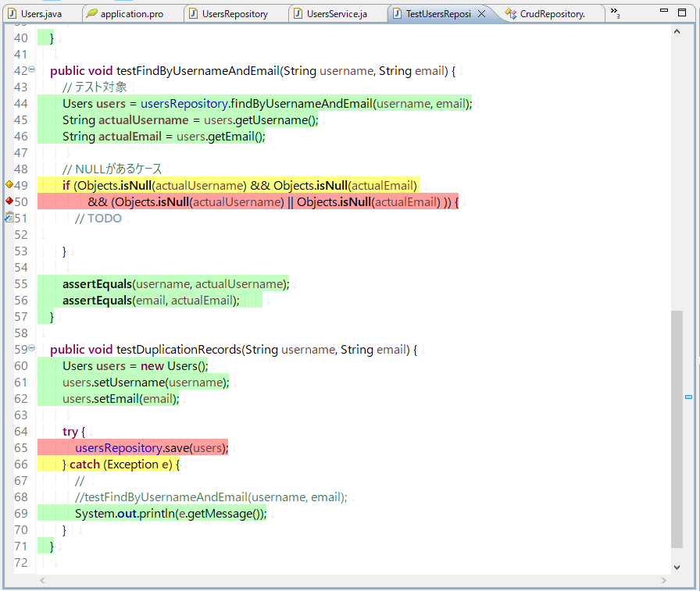Screen dimensions: 700x591
Task: Click the vertical scrollbar thumb
Action: pos(677,429)
